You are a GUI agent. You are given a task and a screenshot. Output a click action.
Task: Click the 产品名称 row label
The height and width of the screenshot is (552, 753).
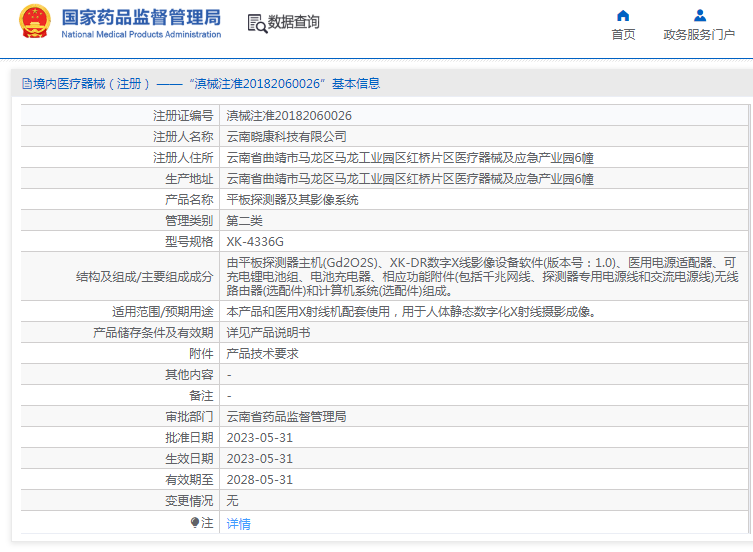(189, 200)
